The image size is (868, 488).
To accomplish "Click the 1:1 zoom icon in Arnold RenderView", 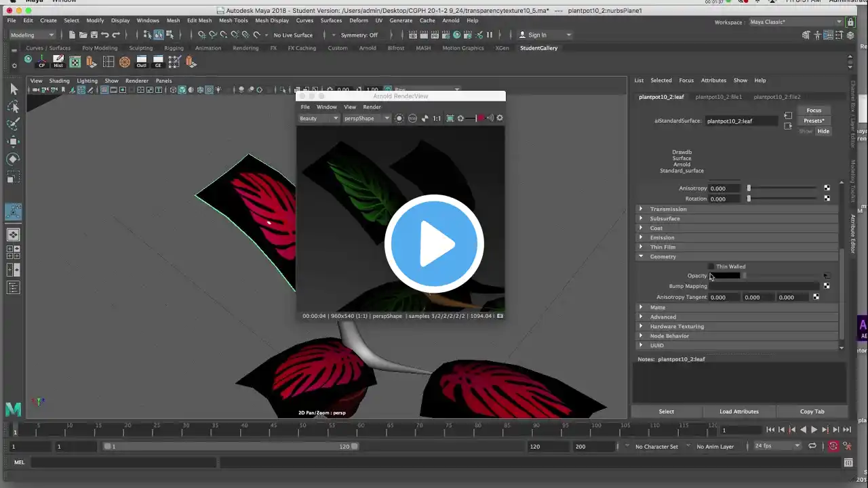I will 437,118.
